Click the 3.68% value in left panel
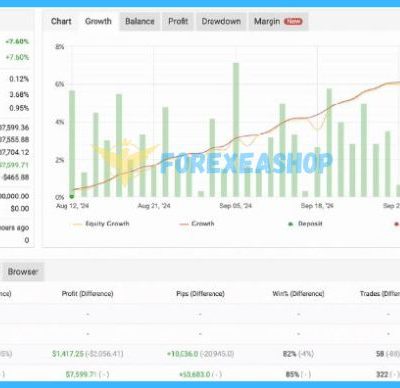The height and width of the screenshot is (388, 400). coord(19,94)
